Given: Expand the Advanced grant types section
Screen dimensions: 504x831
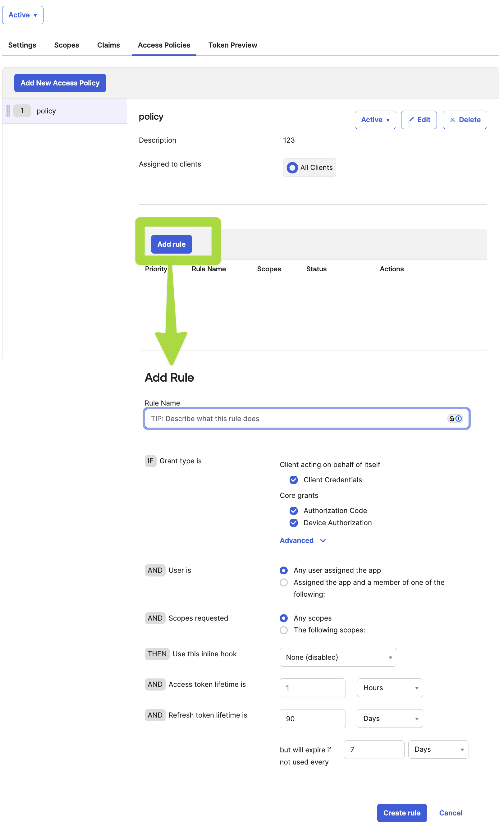Looking at the screenshot, I should (302, 541).
